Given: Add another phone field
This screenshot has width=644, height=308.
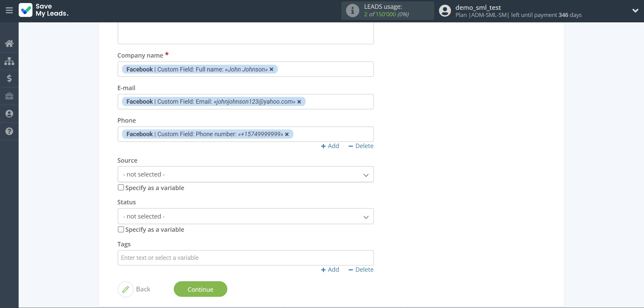Looking at the screenshot, I should point(330,146).
